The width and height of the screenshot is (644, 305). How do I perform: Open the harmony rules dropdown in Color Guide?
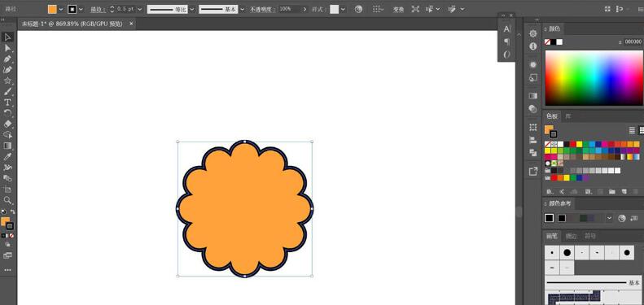(610, 218)
